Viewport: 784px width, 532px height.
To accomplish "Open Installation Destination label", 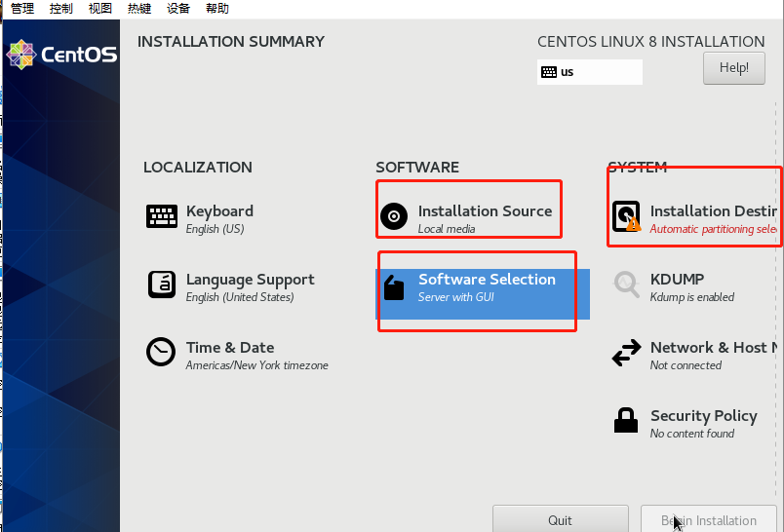I will pos(714,211).
